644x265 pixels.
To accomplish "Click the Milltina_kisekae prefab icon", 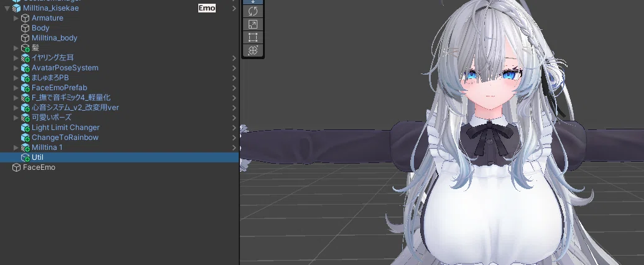I will (16, 8).
